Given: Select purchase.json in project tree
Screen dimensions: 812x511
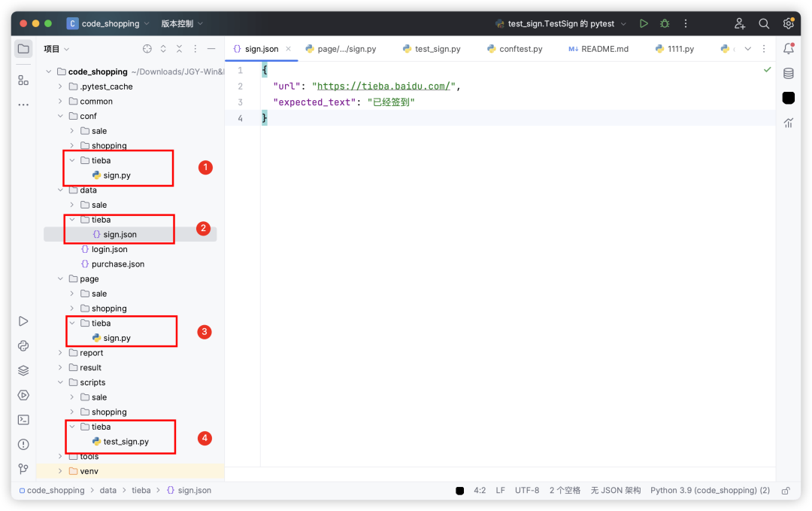Looking at the screenshot, I should click(113, 264).
